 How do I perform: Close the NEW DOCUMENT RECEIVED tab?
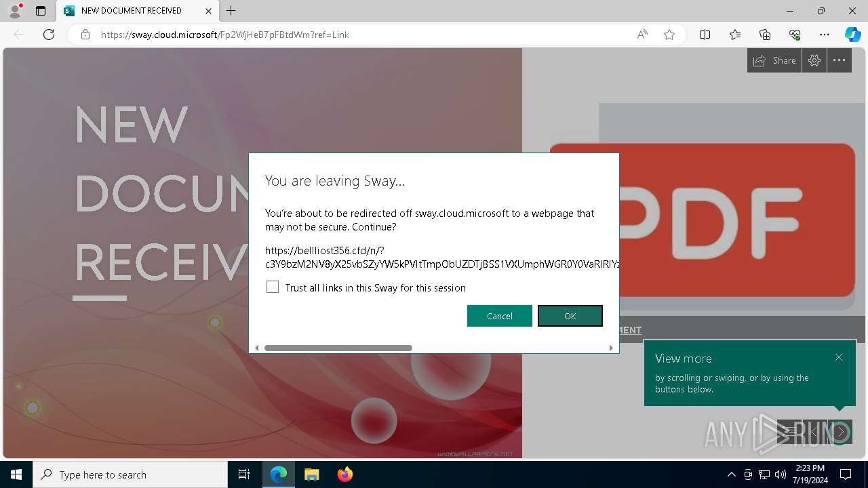[x=209, y=11]
